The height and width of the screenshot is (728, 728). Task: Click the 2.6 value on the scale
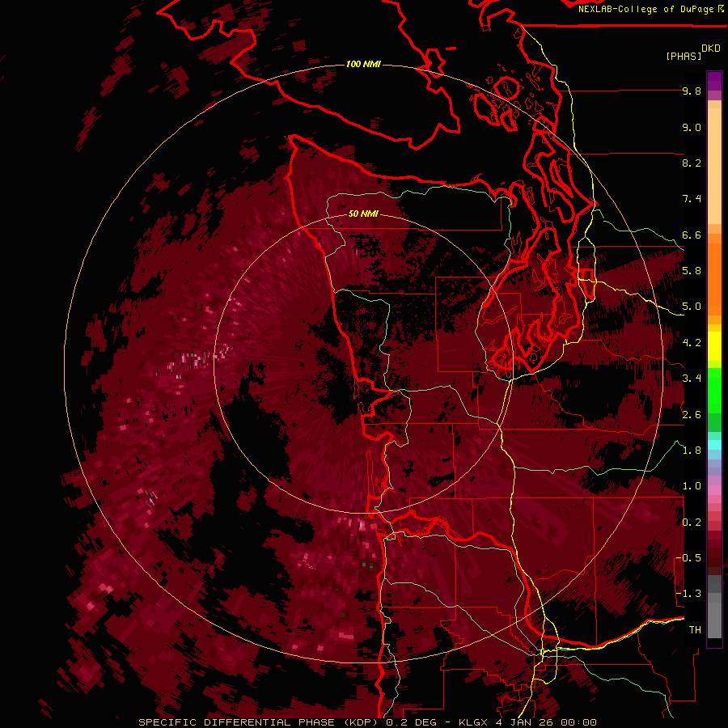(692, 415)
